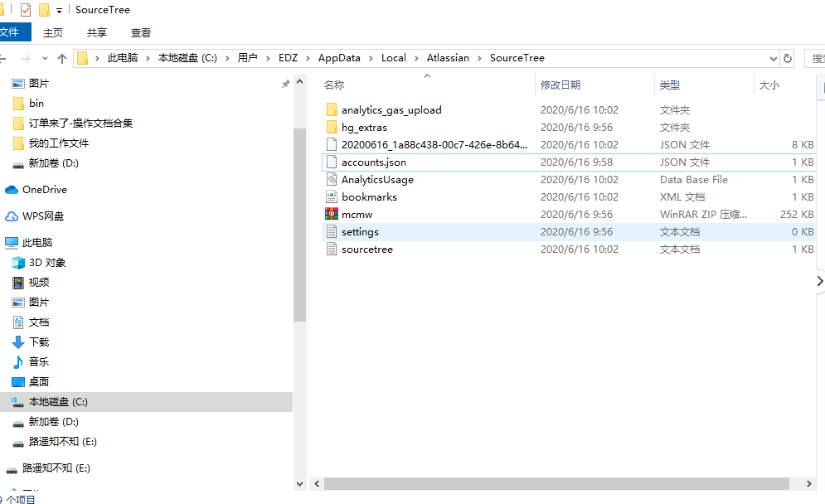Open the analytics_gas_upload folder icon
The width and height of the screenshot is (825, 504).
click(x=332, y=109)
